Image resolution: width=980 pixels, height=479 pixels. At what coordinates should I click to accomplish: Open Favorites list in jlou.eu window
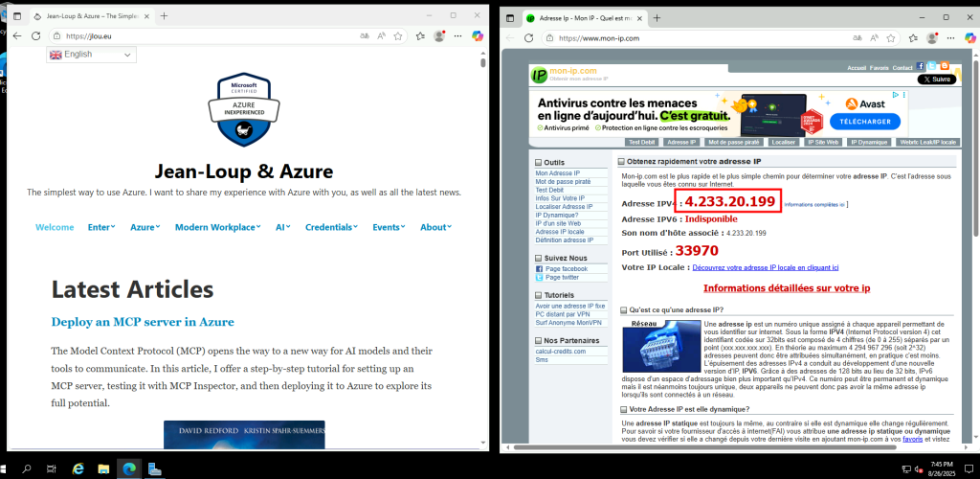tap(420, 36)
